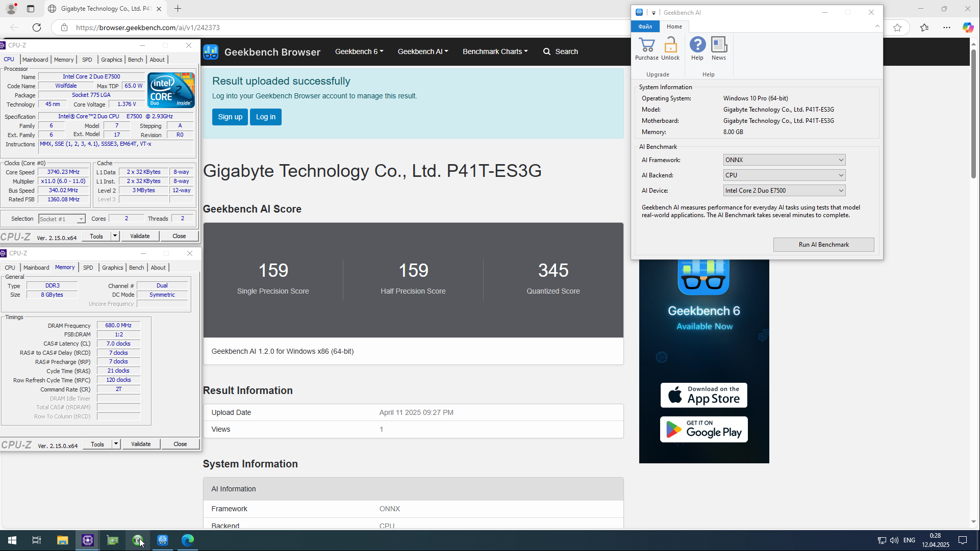Click the Upload Date April 11 2025 value

[416, 413]
